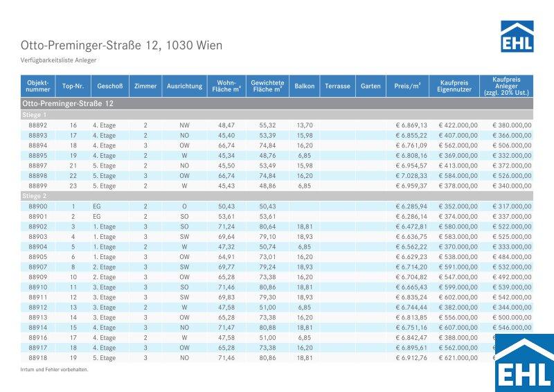Select the Top-Nr. column header

(73, 87)
